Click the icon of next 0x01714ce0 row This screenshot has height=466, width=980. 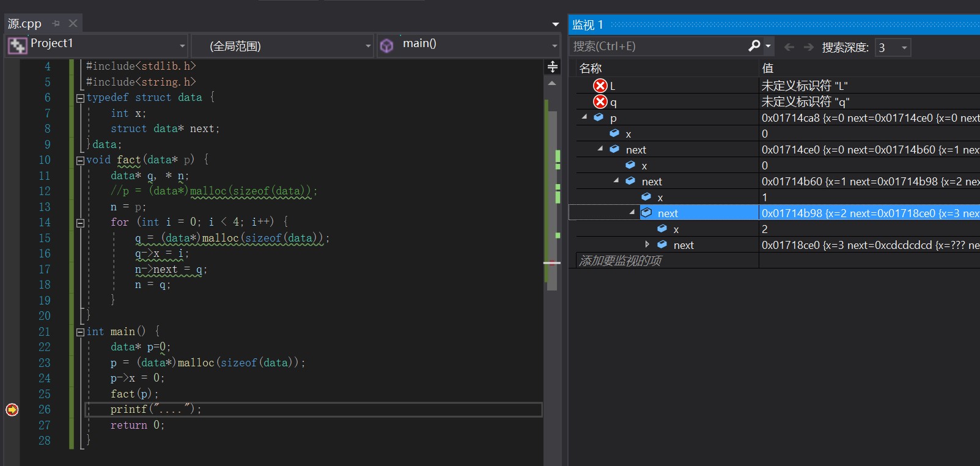[614, 149]
